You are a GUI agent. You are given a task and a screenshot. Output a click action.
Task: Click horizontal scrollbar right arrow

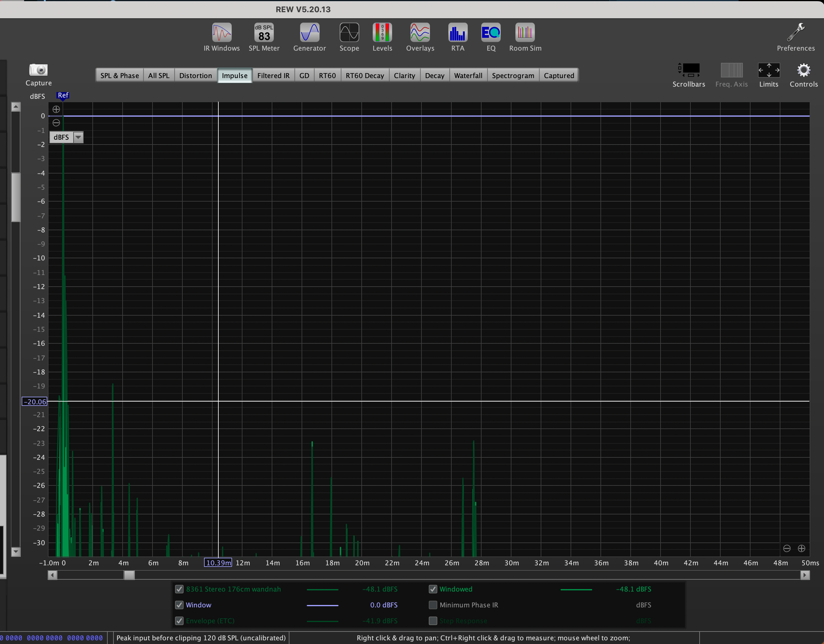805,575
